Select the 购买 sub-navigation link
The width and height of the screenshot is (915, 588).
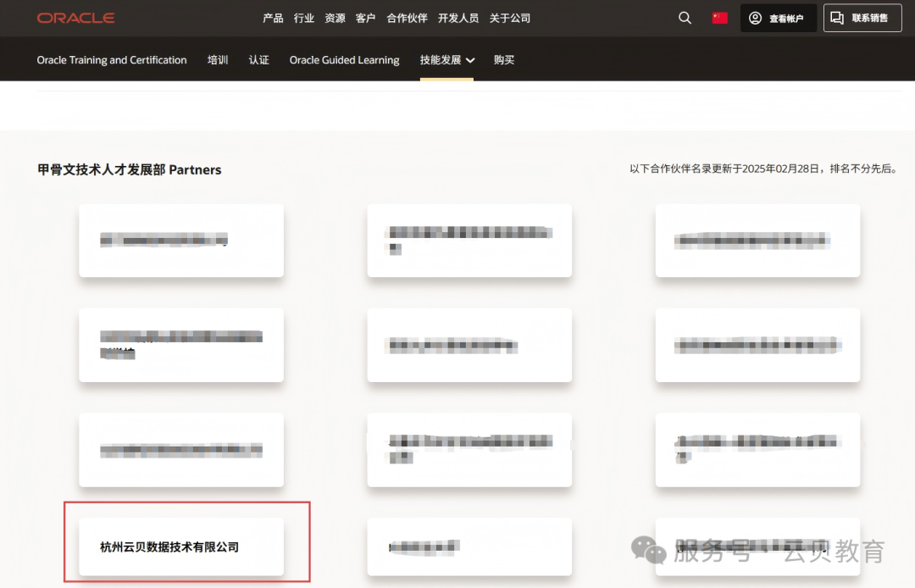click(x=504, y=60)
